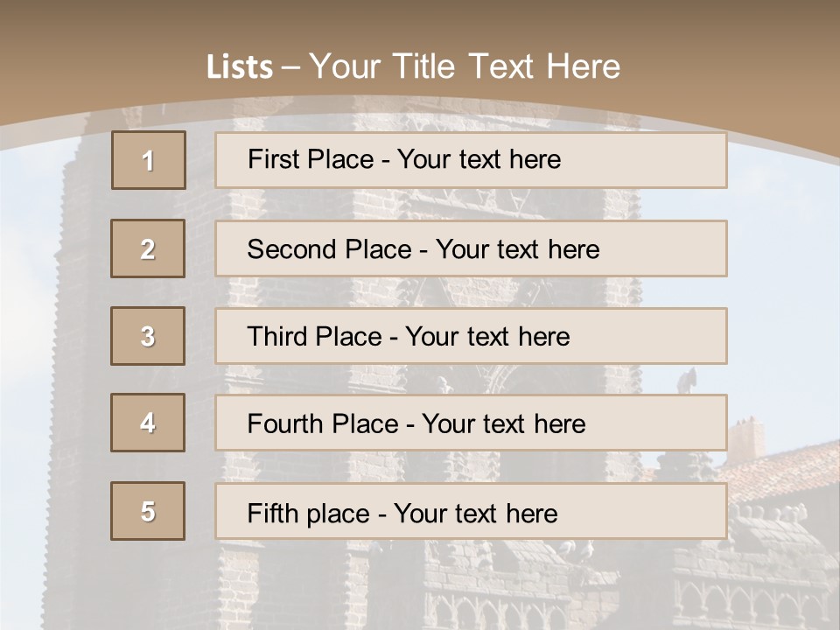Select the Second Place text bar
The image size is (840, 630).
(471, 248)
